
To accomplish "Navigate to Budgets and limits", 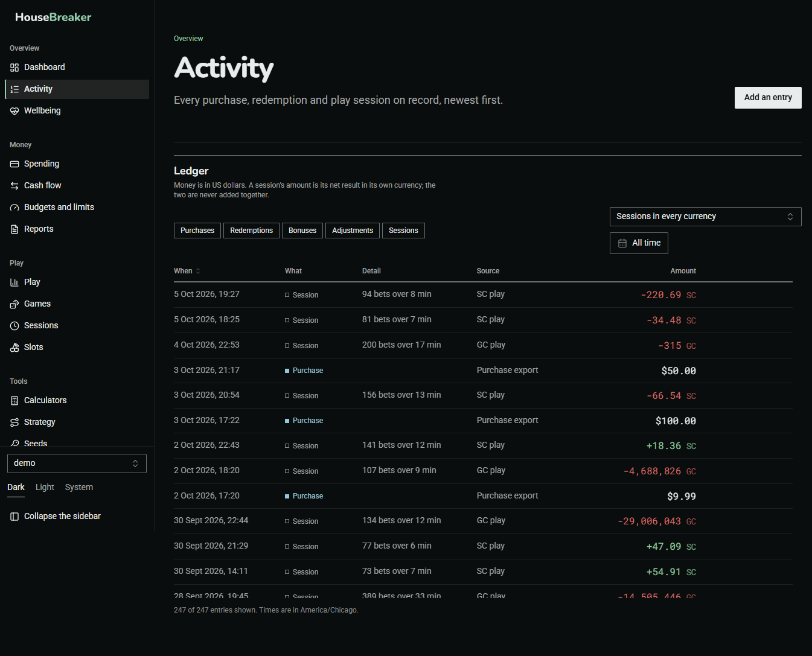I will click(77, 208).
